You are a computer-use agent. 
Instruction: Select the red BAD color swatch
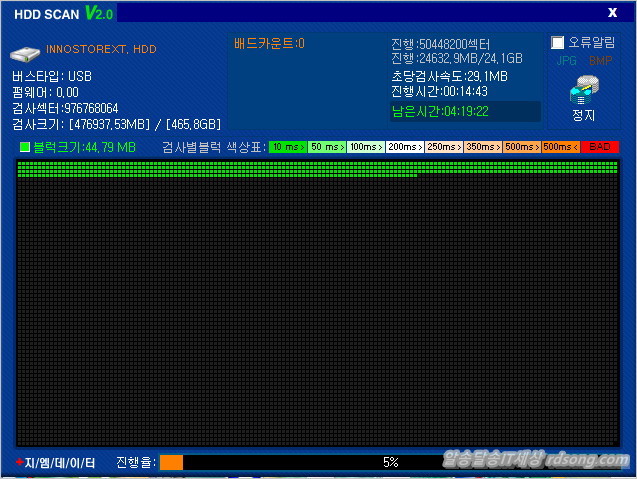(x=600, y=147)
